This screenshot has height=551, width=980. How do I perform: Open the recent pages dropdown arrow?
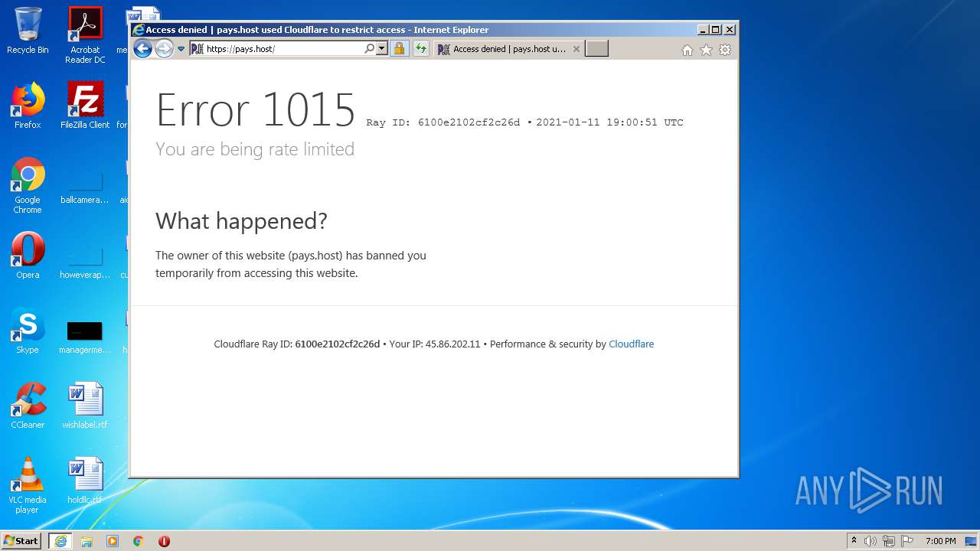[x=181, y=49]
